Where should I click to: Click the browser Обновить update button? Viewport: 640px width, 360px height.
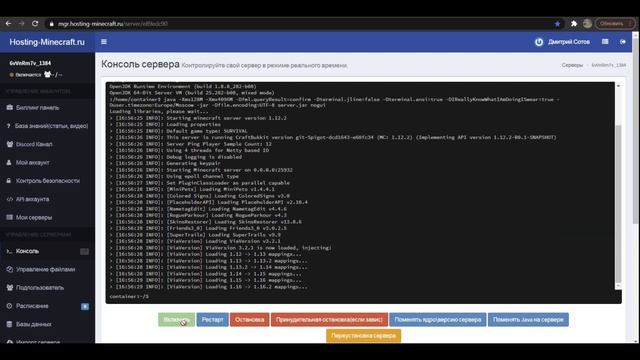pyautogui.click(x=615, y=24)
